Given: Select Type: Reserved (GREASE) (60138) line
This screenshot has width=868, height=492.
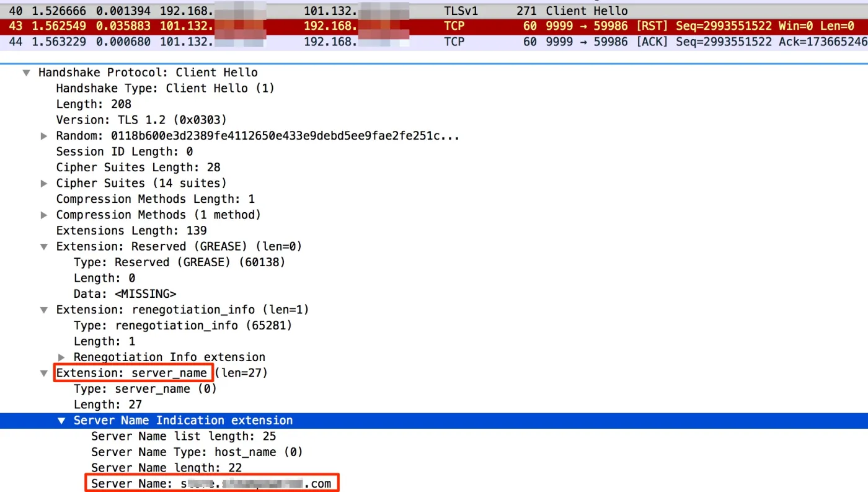Looking at the screenshot, I should pyautogui.click(x=179, y=262).
